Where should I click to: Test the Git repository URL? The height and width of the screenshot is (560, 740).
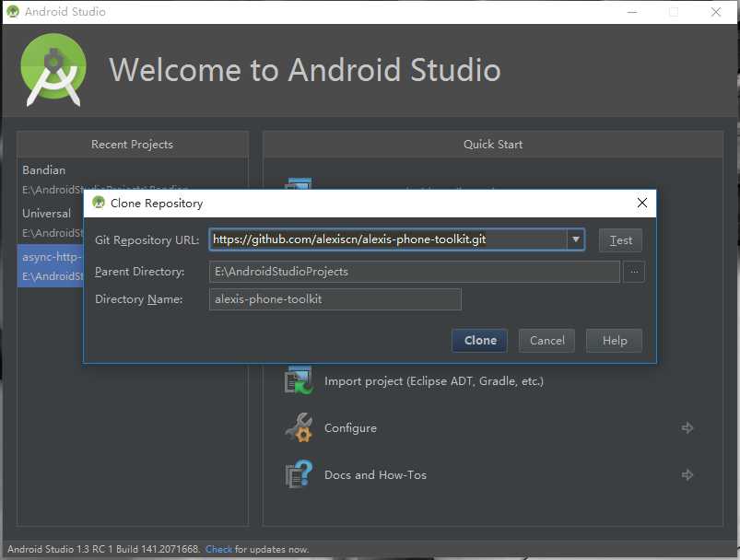coord(620,240)
